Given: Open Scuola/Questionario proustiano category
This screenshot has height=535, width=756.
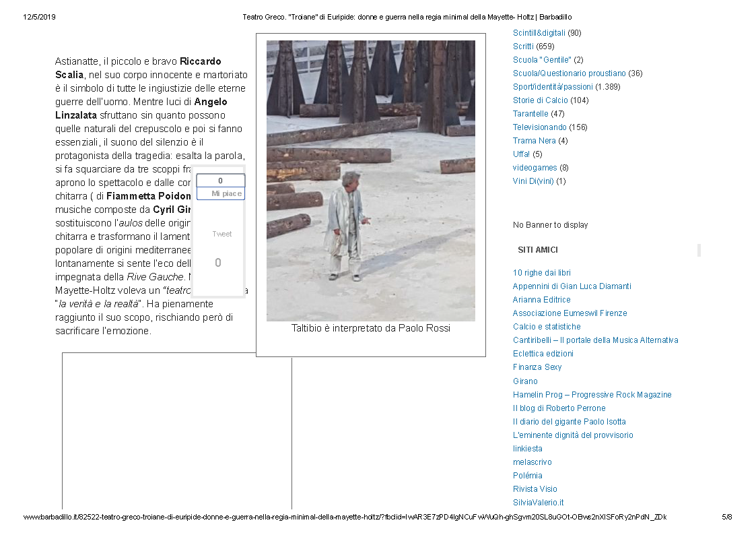Looking at the screenshot, I should (569, 73).
